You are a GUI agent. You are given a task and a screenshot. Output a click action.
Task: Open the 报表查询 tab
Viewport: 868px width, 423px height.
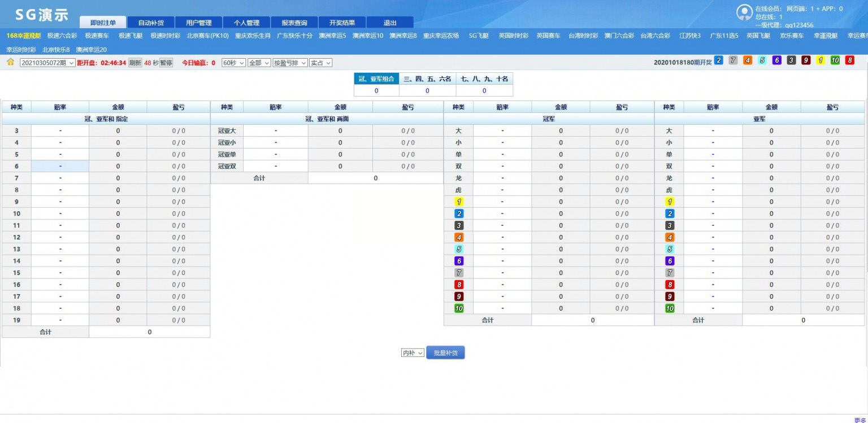[x=294, y=23]
